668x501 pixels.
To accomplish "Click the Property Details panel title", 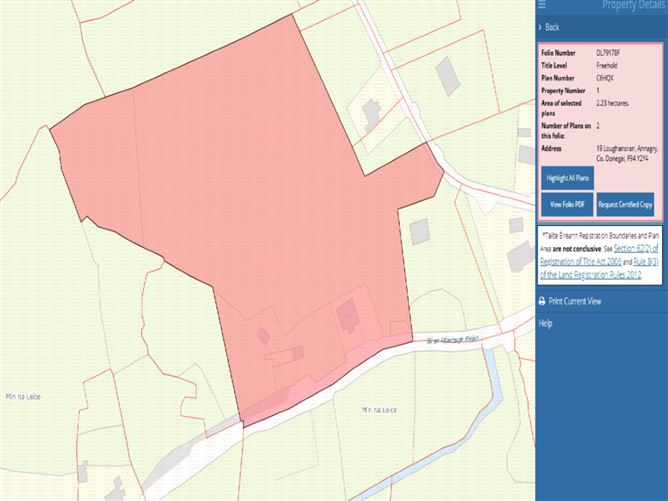I will [x=633, y=5].
